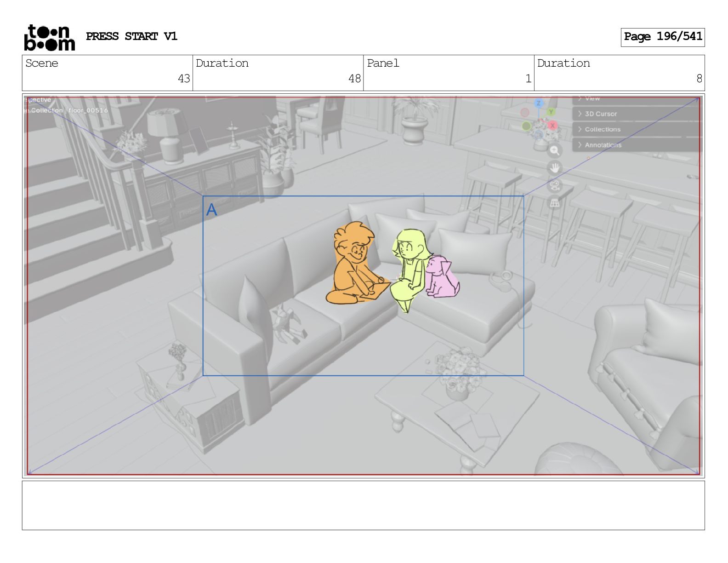Click the Page 196/541 indicator

click(663, 37)
